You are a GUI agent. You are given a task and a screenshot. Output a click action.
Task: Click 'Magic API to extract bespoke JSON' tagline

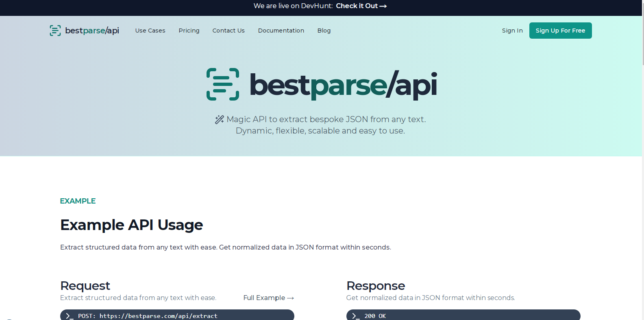pos(326,119)
